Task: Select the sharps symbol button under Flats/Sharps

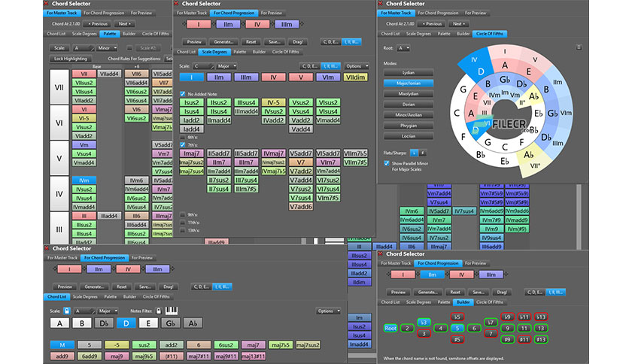Action: click(x=422, y=153)
